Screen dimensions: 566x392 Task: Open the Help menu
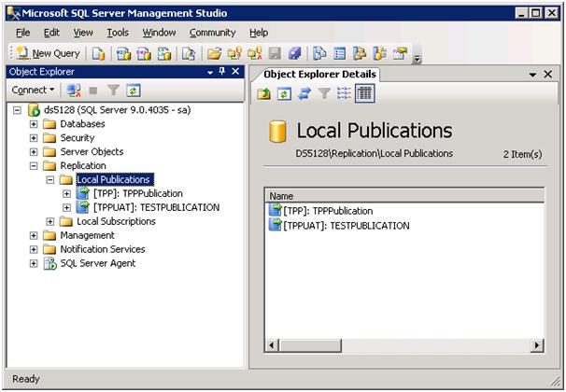click(259, 33)
